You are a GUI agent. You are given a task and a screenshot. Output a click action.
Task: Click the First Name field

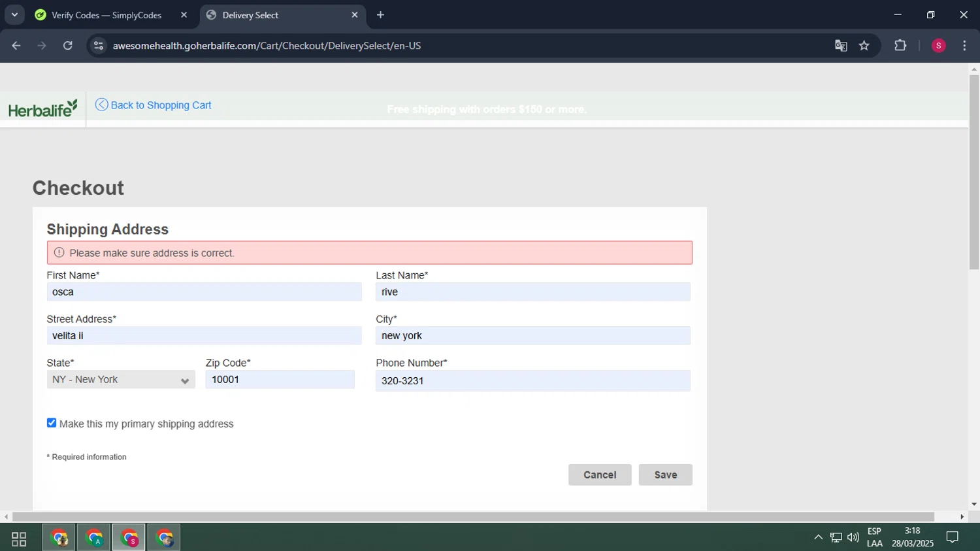[204, 292]
